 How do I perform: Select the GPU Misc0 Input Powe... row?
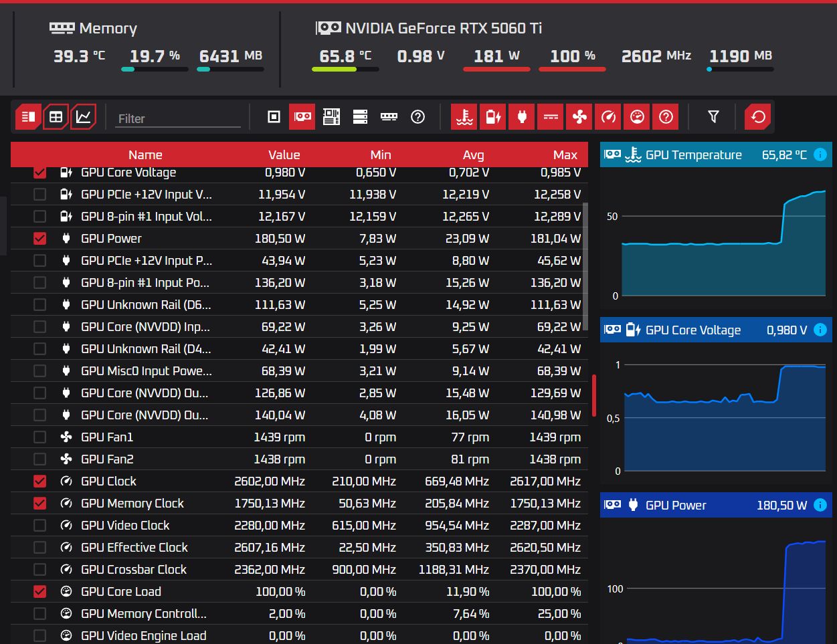click(299, 370)
